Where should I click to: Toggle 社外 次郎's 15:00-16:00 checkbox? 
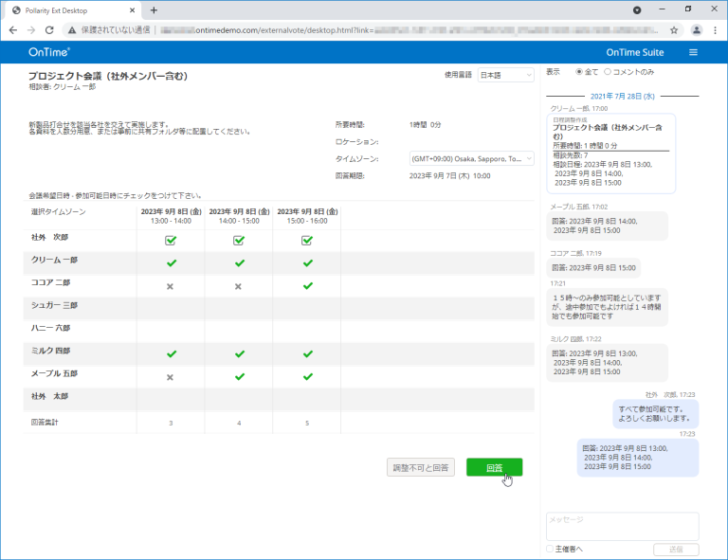pyautogui.click(x=307, y=241)
